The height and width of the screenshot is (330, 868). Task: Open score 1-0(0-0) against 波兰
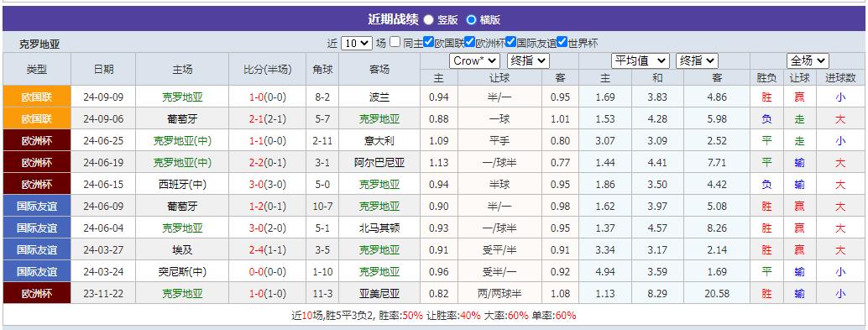click(x=268, y=97)
